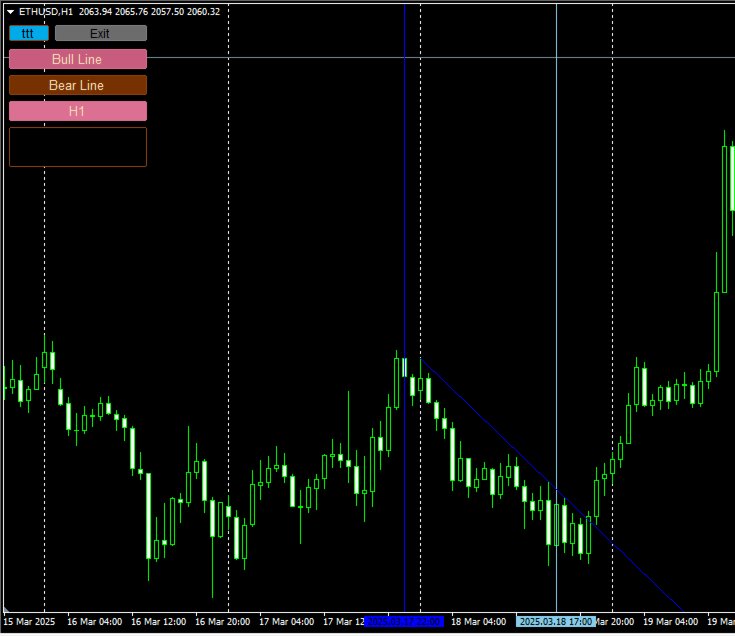Select the light-blue 2025.03.18 17:00 time label
This screenshot has width=735, height=636.
click(x=556, y=621)
